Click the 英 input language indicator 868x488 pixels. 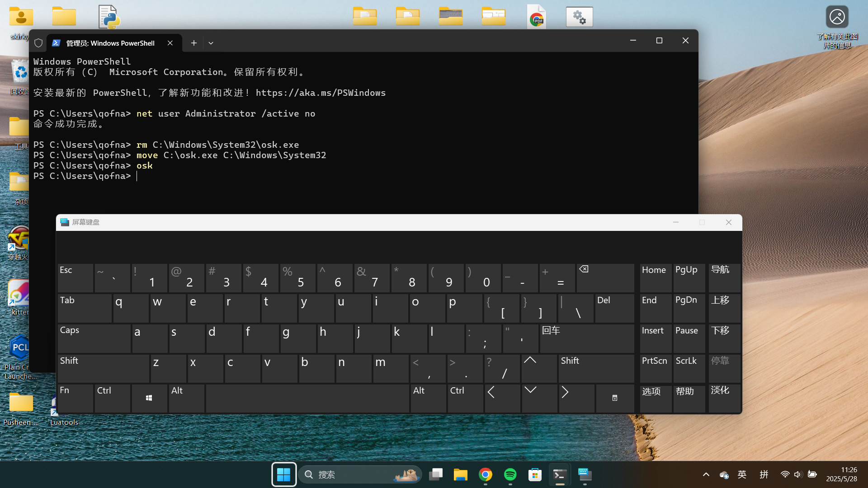pos(742,474)
